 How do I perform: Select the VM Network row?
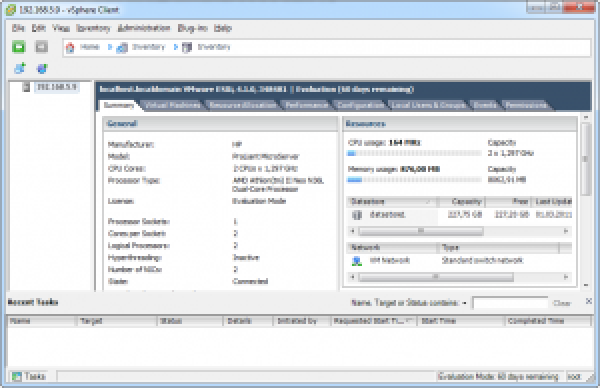click(459, 261)
